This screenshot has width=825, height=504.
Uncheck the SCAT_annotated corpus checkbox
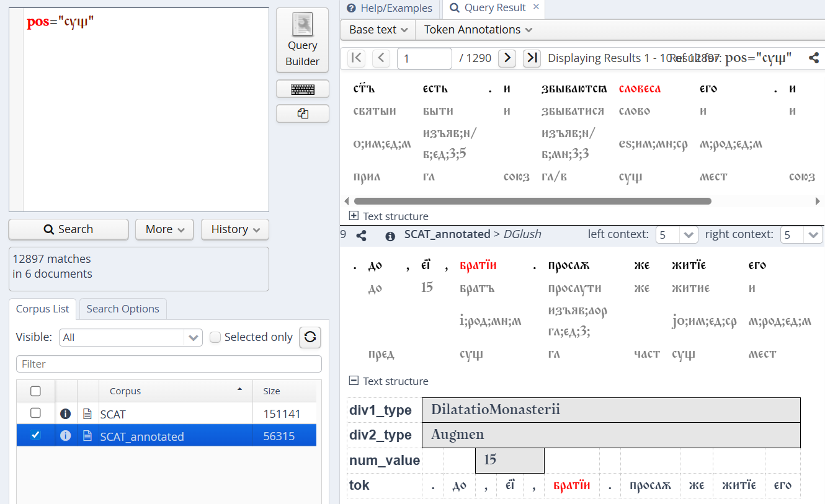pyautogui.click(x=35, y=436)
